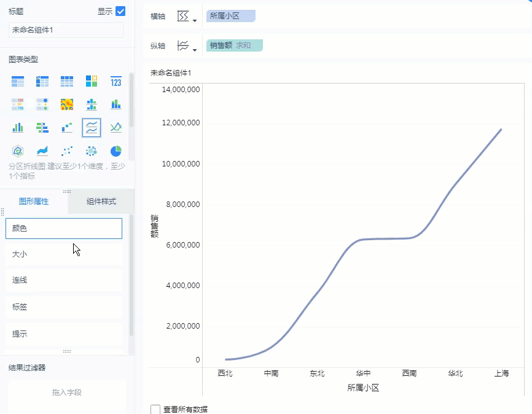Screen dimensions: 532x414
Task: Check the 查看所有数据 checkbox
Action: pyautogui.click(x=155, y=409)
